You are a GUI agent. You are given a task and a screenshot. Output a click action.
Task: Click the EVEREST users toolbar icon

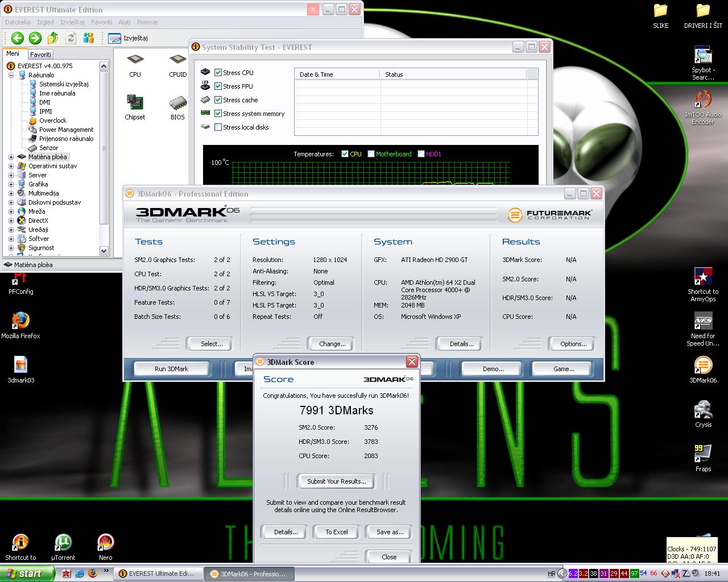pos(89,38)
